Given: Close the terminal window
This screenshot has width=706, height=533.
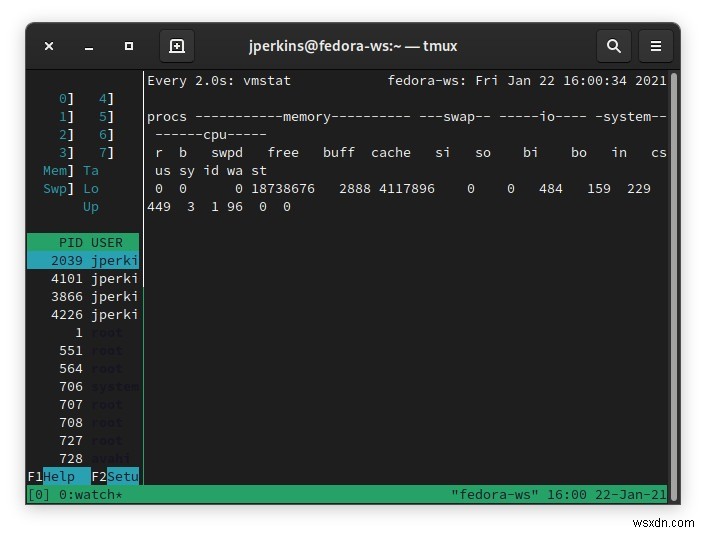Looking at the screenshot, I should coord(49,46).
